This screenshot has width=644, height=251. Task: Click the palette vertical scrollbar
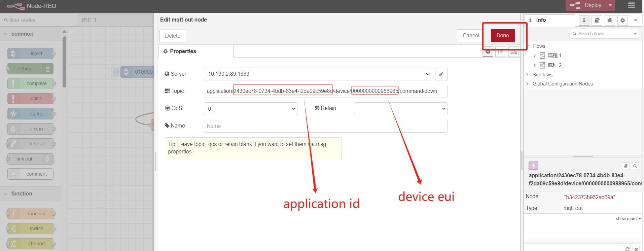point(64,62)
